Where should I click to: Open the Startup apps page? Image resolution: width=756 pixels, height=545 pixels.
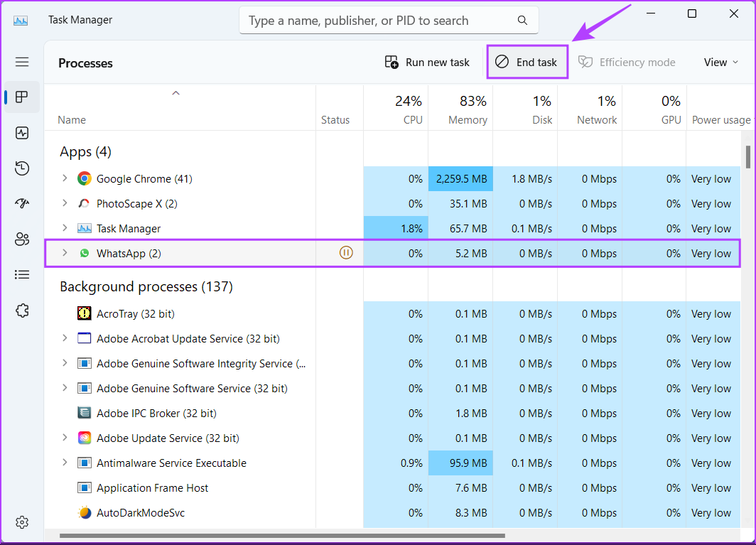click(22, 203)
